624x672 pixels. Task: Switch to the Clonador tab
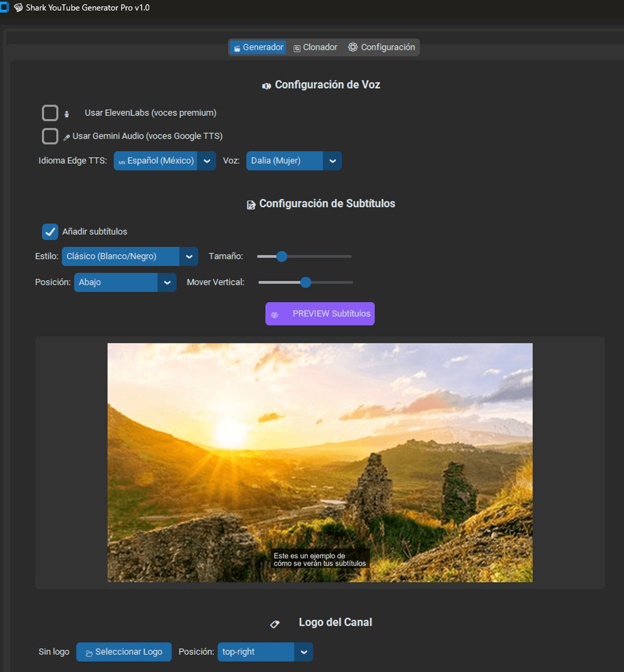pos(315,47)
